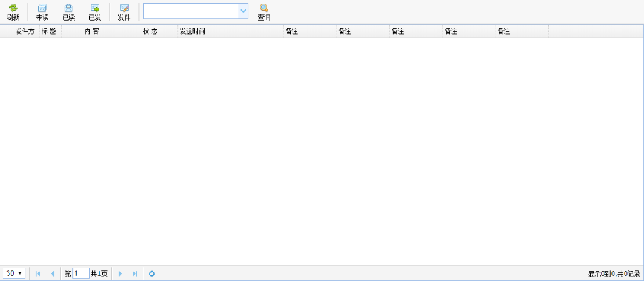Sort by 内容 column header
The width and height of the screenshot is (644, 281).
pos(93,31)
